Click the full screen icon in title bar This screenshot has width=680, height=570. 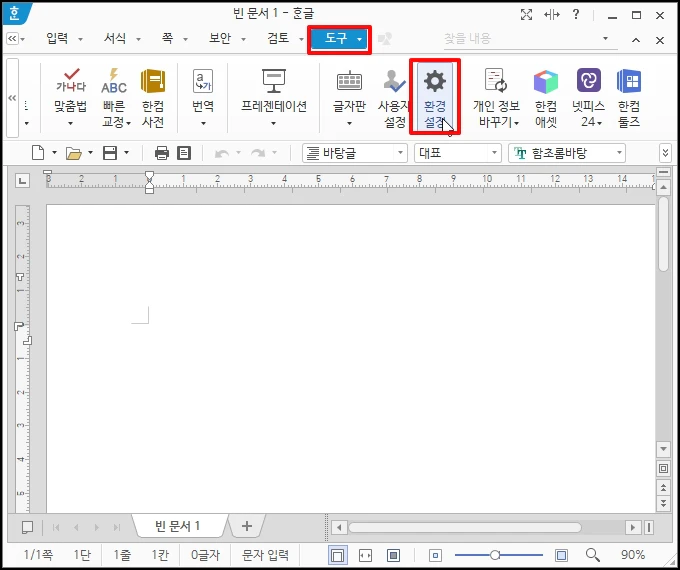coord(526,15)
